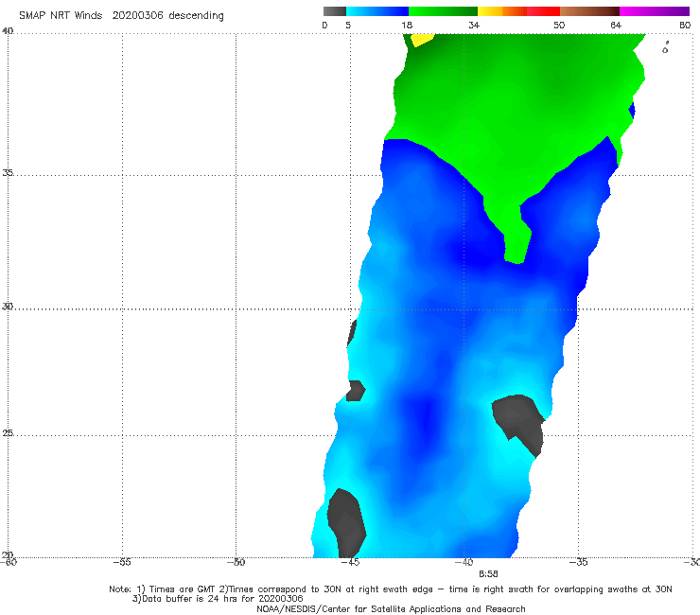Click the dark gray patch near 21N, 45W
This screenshot has height=615, width=700.
point(346,522)
